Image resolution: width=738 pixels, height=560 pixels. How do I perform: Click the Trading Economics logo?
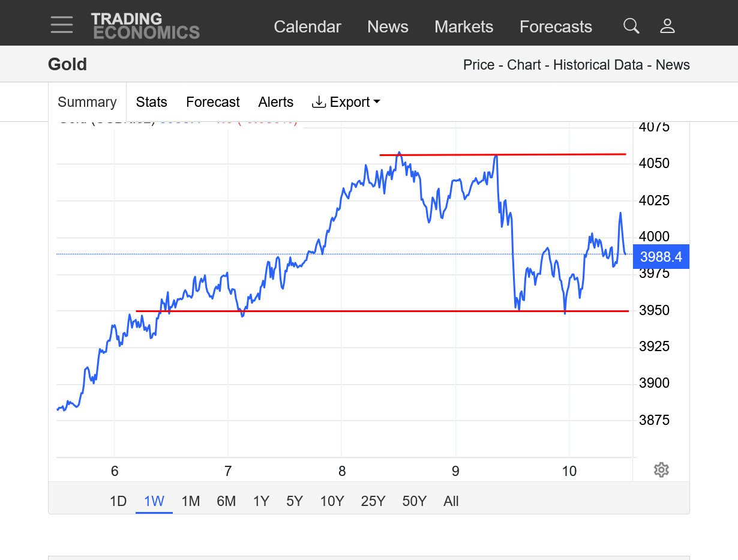click(145, 26)
